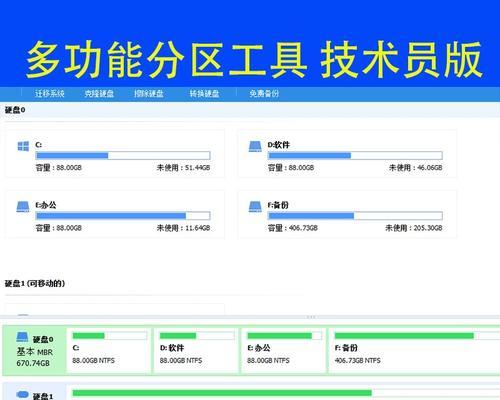Select the F:备份 406.73GB NTFS partition block
The width and height of the screenshot is (500, 400).
414,350
